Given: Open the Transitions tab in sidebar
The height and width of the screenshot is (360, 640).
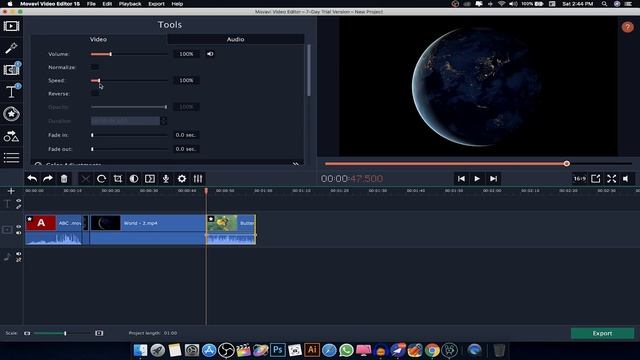Looking at the screenshot, I should point(11,69).
